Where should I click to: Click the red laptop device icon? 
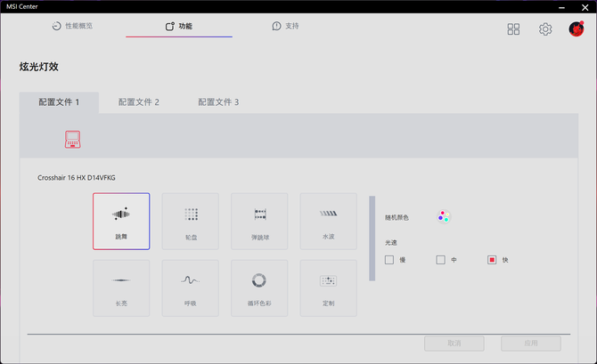[72, 139]
